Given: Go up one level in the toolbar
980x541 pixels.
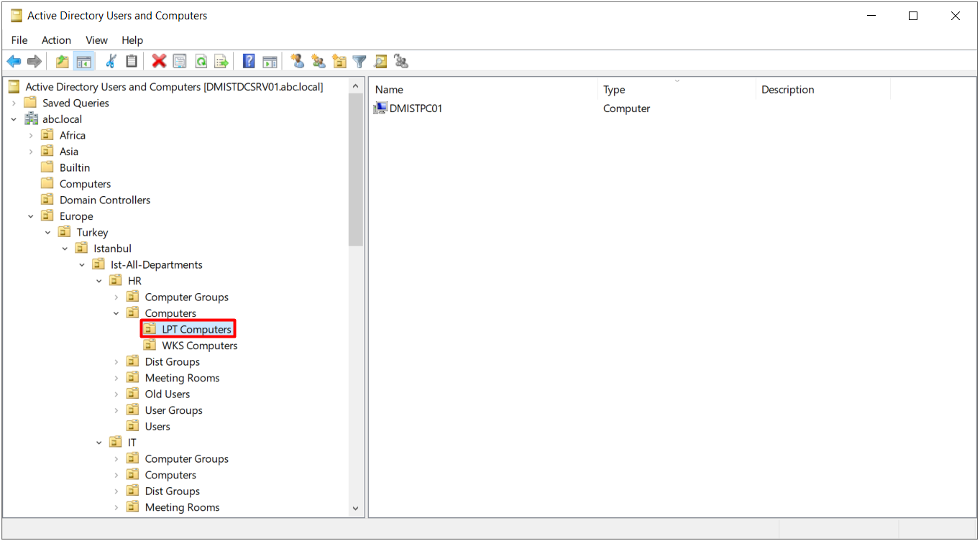Looking at the screenshot, I should pyautogui.click(x=63, y=62).
